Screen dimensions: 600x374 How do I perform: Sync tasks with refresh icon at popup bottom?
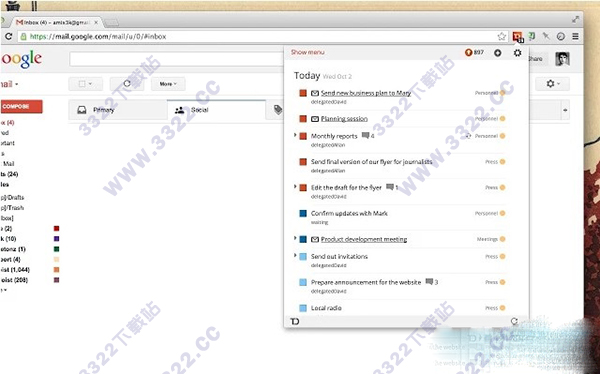[514, 321]
